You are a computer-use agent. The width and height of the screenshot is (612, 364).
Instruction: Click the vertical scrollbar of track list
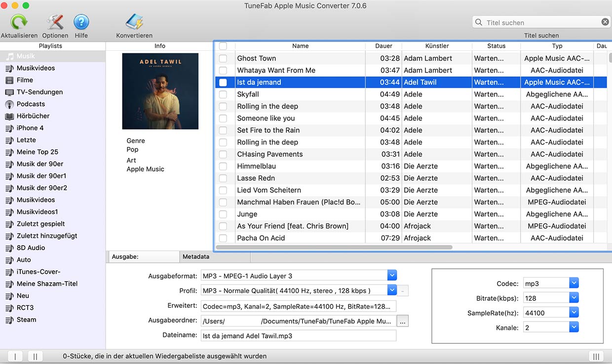(x=610, y=57)
